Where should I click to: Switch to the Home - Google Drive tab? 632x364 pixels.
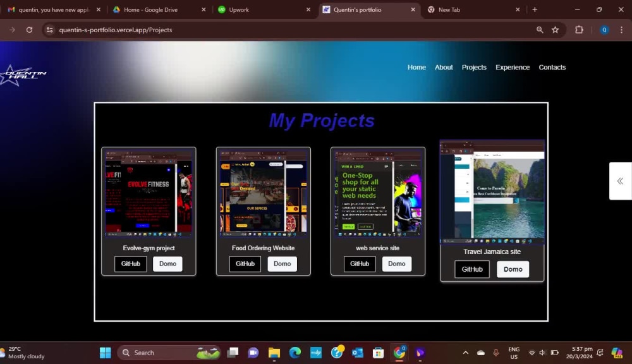[158, 9]
